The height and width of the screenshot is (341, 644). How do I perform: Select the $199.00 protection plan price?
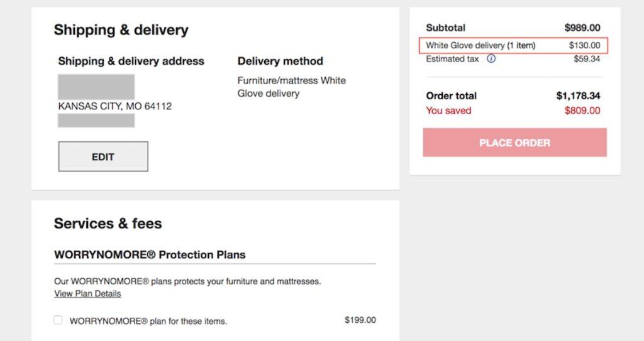(360, 320)
